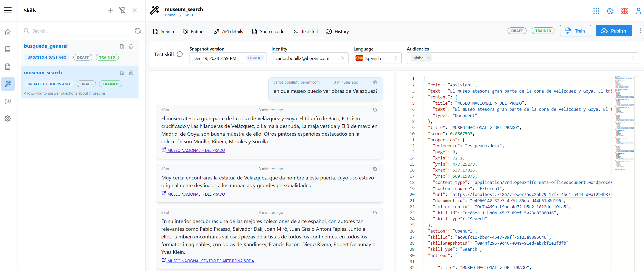The image size is (644, 271).
Task: Click the CURRENT snapshot badge
Action: [x=255, y=58]
